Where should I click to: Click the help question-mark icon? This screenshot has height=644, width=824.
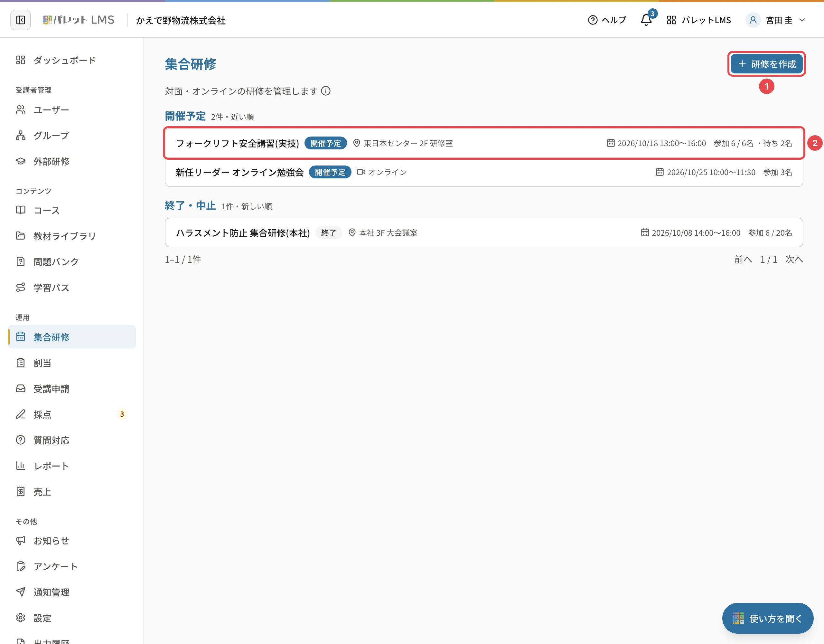(x=593, y=20)
